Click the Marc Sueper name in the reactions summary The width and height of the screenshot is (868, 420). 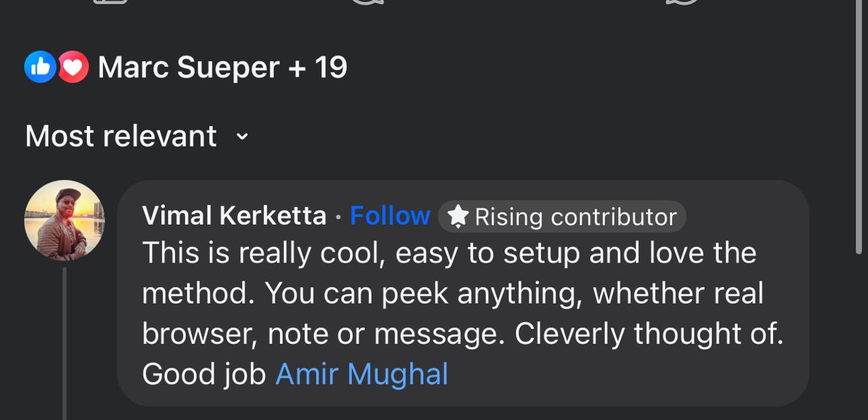pyautogui.click(x=189, y=67)
